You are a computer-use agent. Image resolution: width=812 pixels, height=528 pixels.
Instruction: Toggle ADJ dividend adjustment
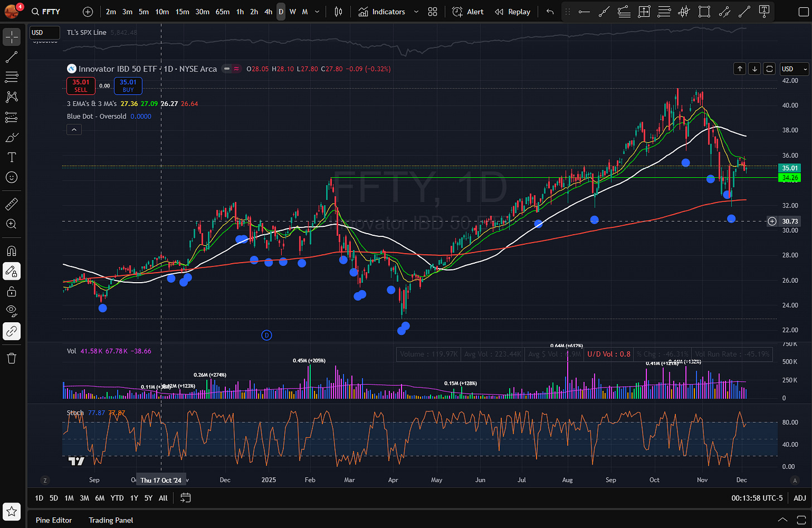(799, 498)
